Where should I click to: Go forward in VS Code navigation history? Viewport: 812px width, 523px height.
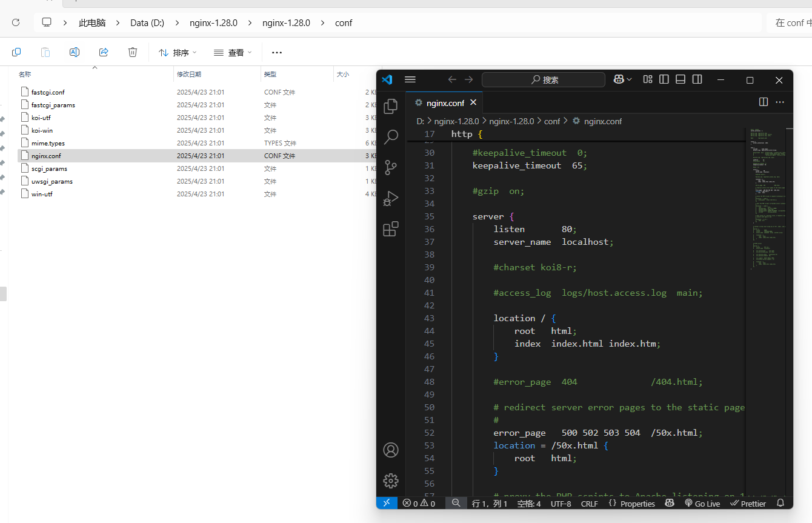[x=468, y=79]
